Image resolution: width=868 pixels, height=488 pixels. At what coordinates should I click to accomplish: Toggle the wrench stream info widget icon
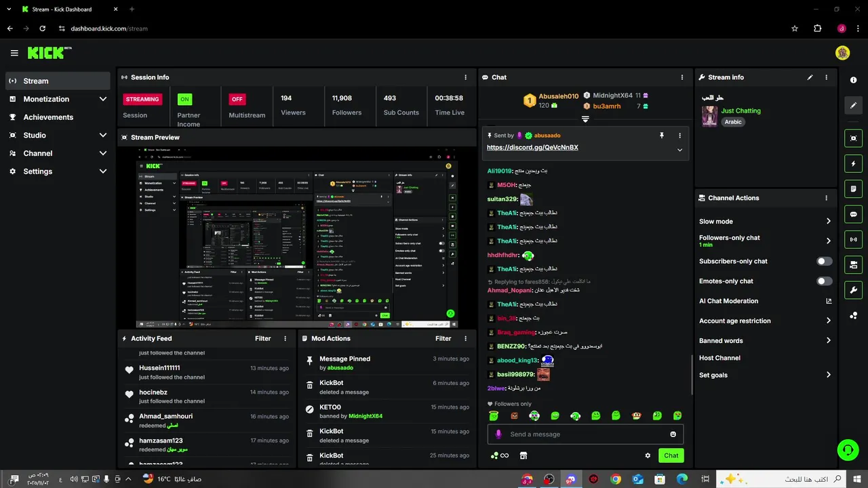coord(853,290)
